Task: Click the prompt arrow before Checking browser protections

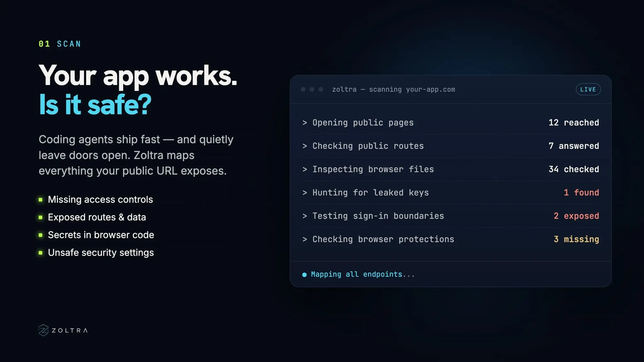Action: 304,239
